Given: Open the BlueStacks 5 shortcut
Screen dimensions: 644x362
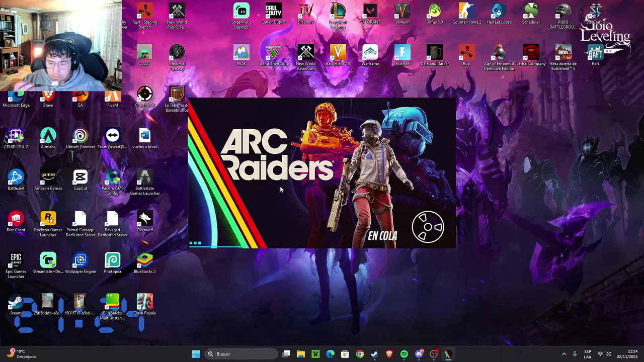Looking at the screenshot, I should point(145,263).
